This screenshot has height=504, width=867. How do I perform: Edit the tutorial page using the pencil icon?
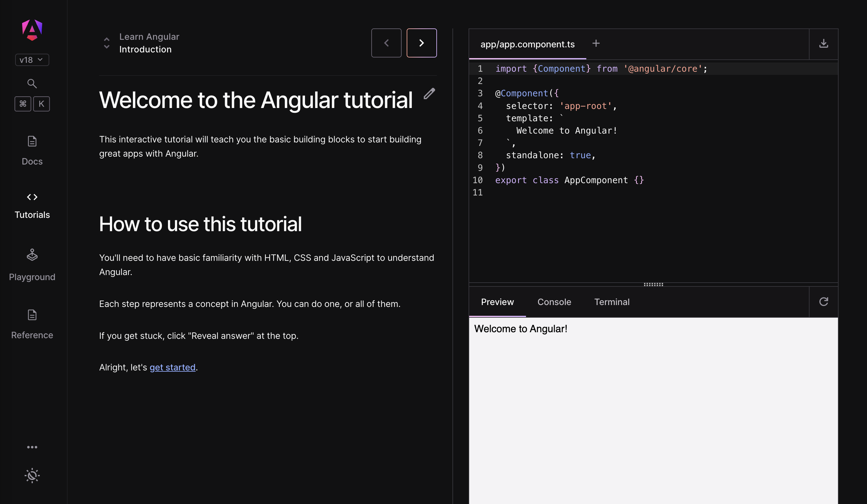[429, 94]
